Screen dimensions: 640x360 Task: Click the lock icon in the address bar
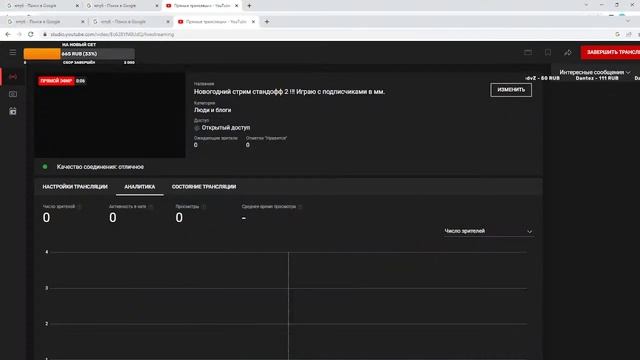click(x=45, y=34)
